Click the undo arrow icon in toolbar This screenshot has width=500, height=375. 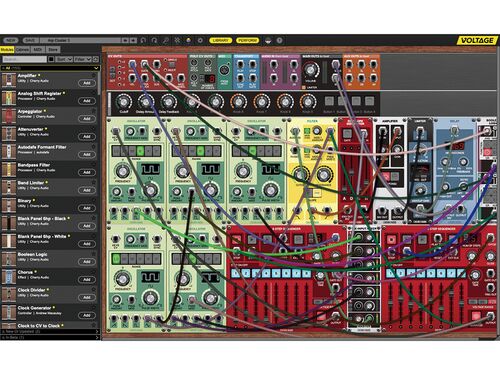143,40
